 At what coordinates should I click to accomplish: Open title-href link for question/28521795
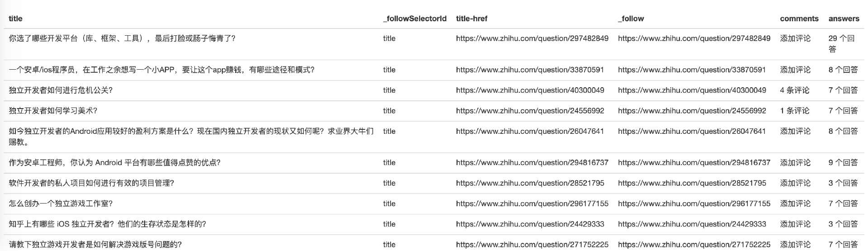(530, 183)
